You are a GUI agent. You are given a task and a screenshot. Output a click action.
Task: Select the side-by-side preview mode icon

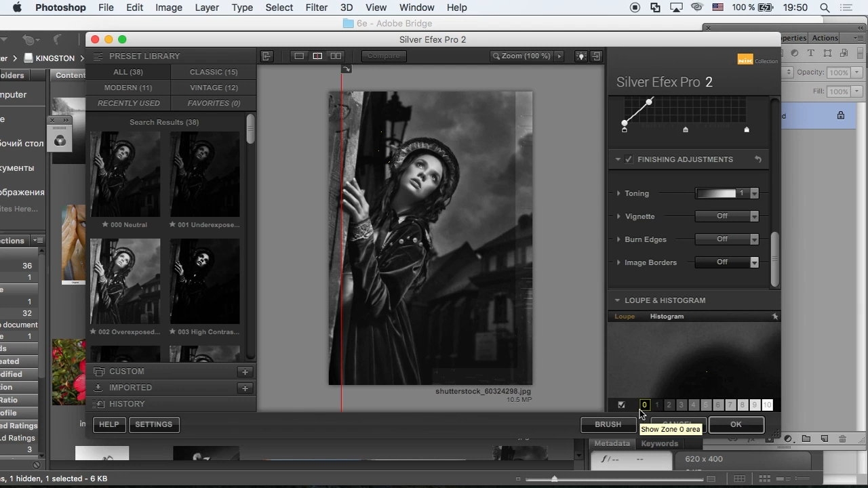336,56
